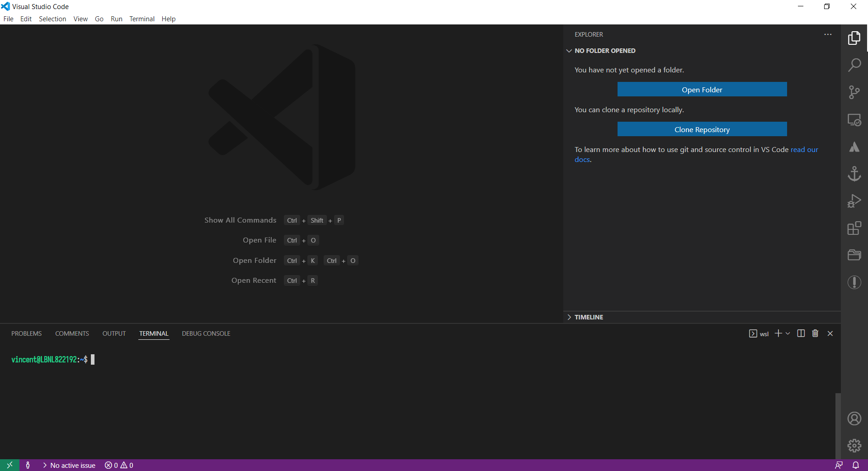
Task: Open the Run and Debug view
Action: click(854, 201)
